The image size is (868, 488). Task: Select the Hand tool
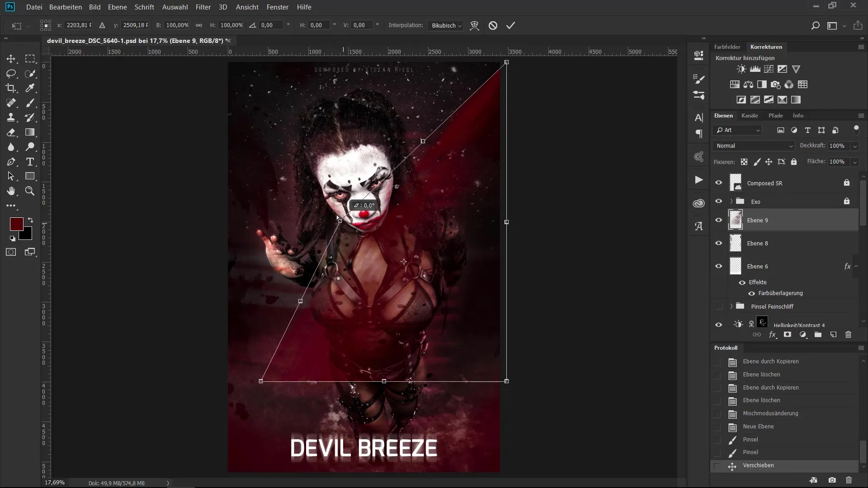click(11, 191)
